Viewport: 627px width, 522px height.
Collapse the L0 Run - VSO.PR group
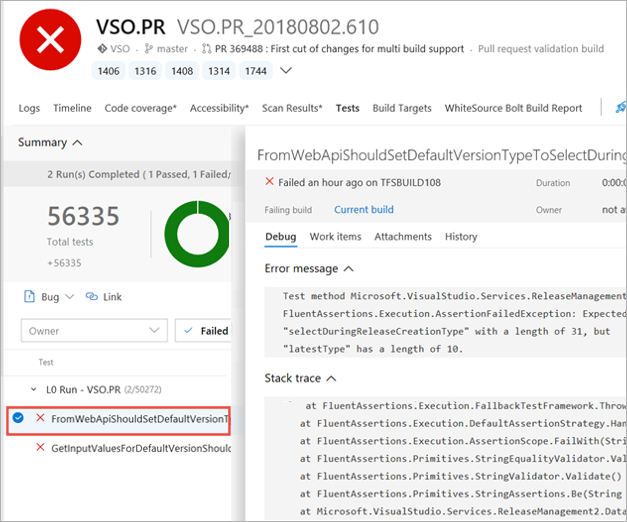[34, 387]
